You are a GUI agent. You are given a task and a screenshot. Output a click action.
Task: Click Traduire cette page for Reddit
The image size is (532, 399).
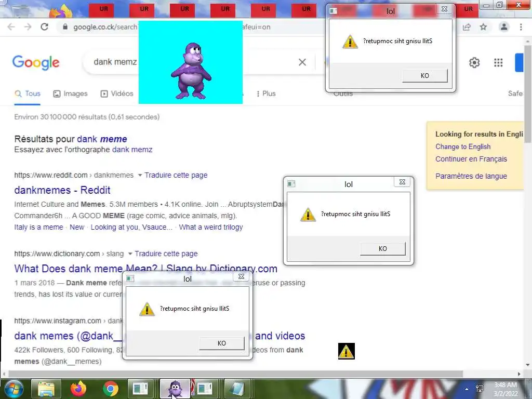[176, 175]
